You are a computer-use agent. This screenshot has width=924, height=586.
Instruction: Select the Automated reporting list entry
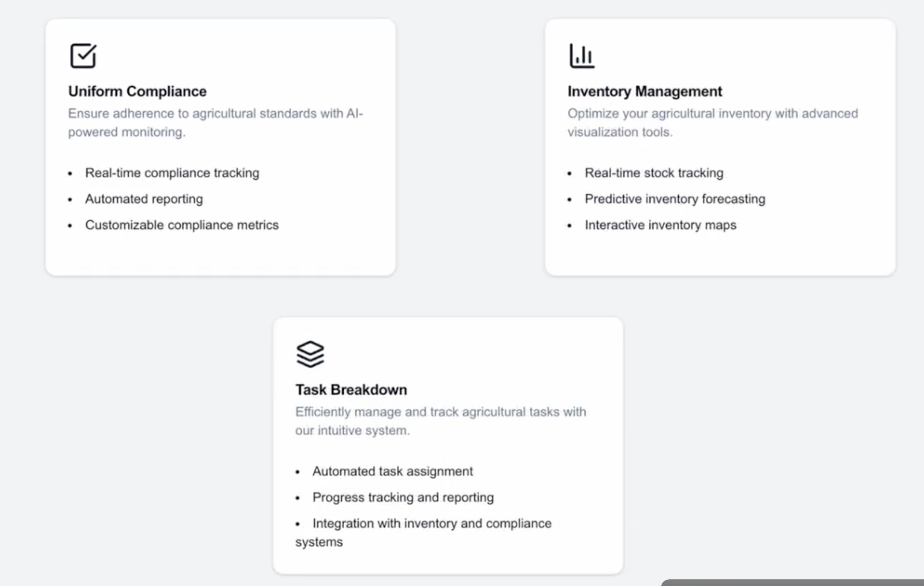coord(144,199)
